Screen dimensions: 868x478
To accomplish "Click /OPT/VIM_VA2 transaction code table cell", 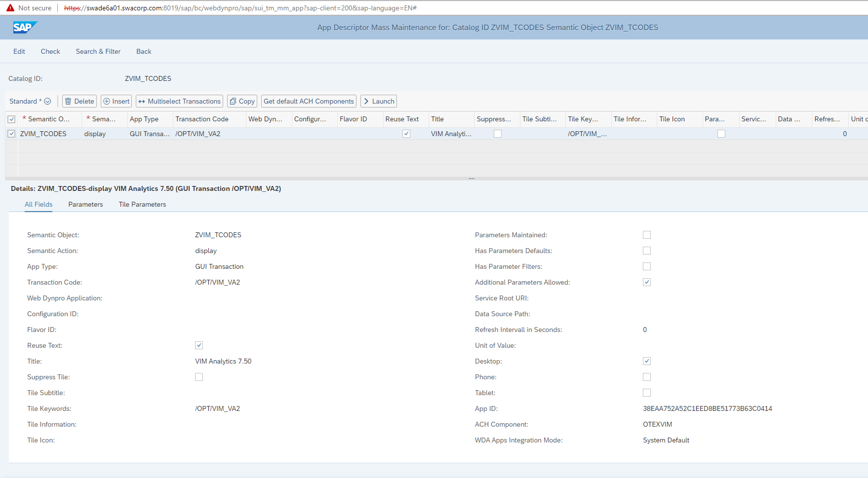I will (x=198, y=134).
